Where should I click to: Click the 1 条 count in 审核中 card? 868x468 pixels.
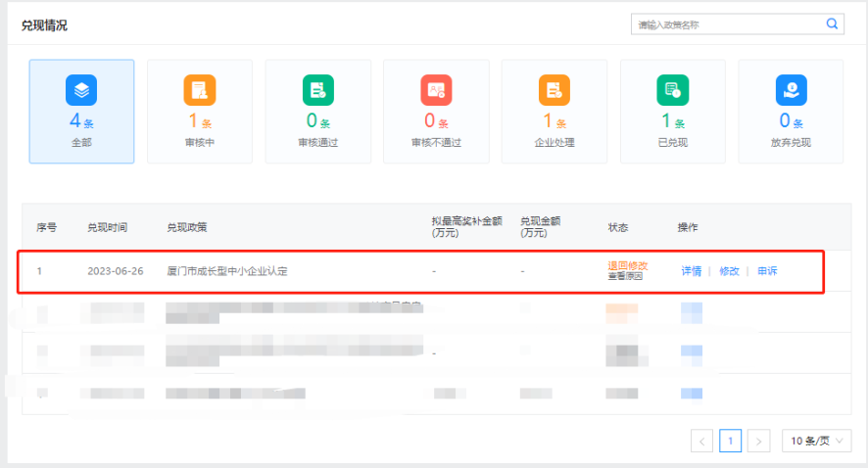pyautogui.click(x=200, y=120)
